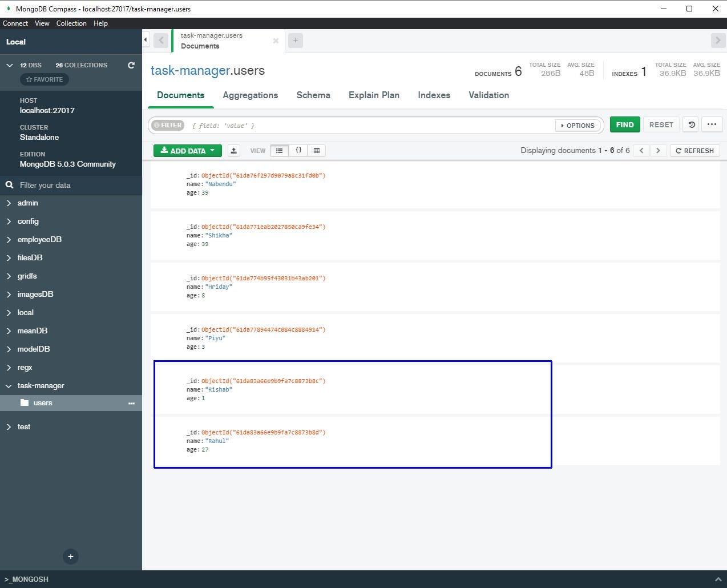The image size is (727, 588).
Task: Expand the employeeDB database
Action: (x=9, y=240)
